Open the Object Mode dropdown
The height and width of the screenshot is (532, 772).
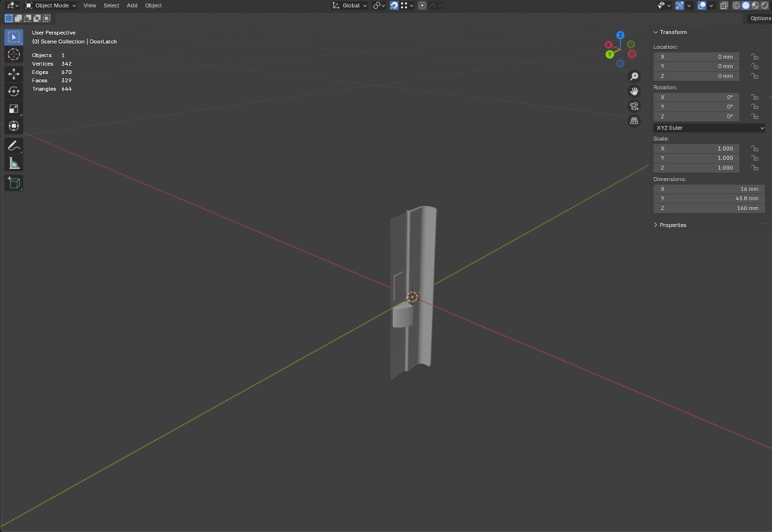(x=51, y=5)
